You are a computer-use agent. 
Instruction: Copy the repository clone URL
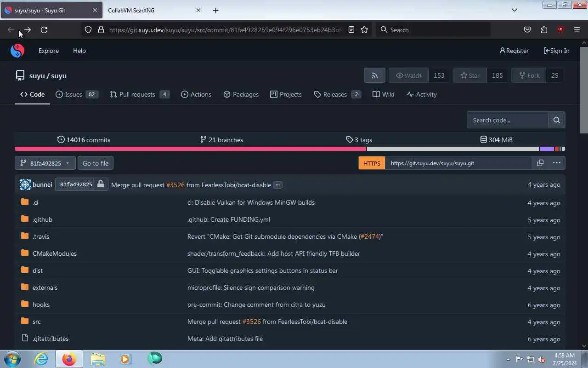[x=540, y=163]
